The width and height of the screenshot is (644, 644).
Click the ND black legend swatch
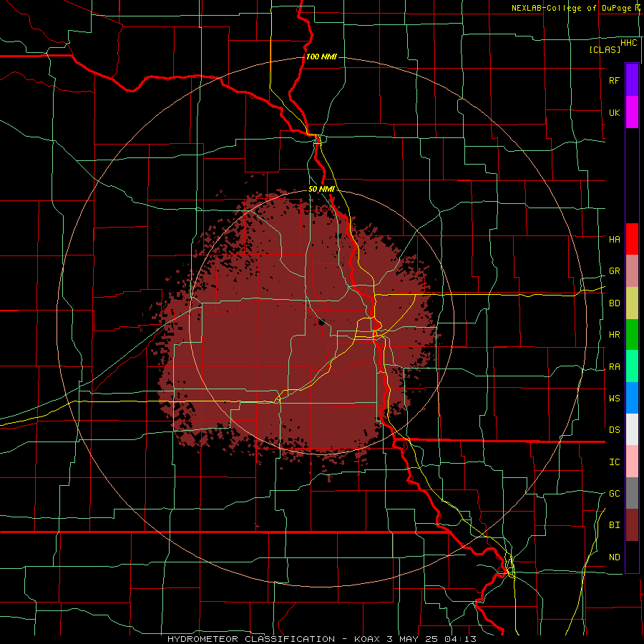[x=632, y=557]
